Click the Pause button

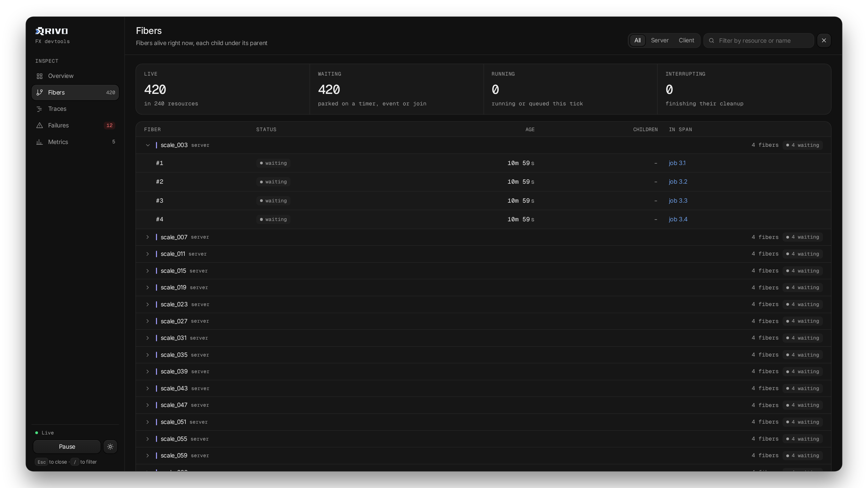point(67,447)
